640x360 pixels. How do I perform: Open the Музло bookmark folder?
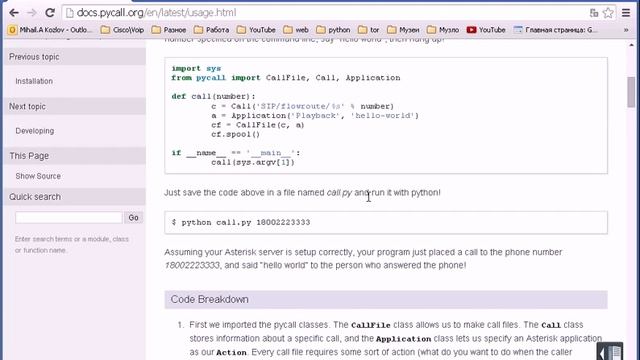click(443, 30)
